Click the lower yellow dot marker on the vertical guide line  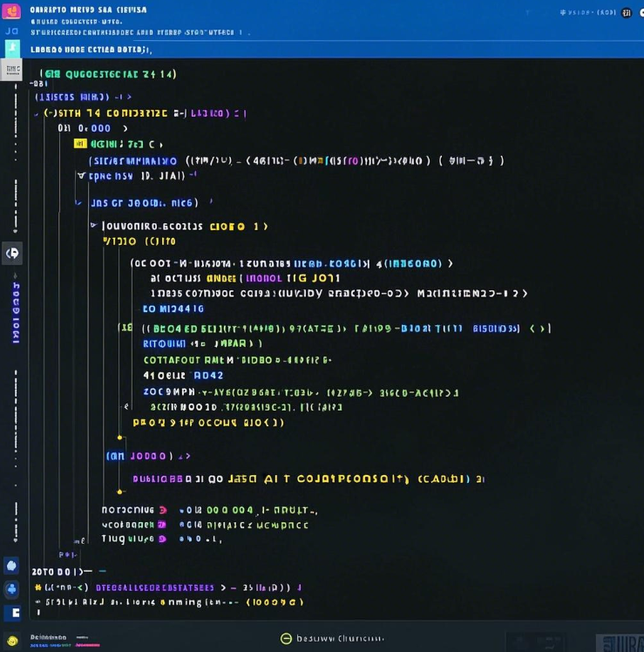pos(119,492)
